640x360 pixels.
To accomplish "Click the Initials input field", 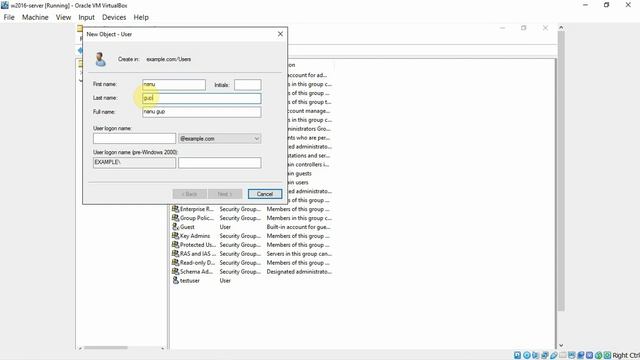I will click(248, 84).
